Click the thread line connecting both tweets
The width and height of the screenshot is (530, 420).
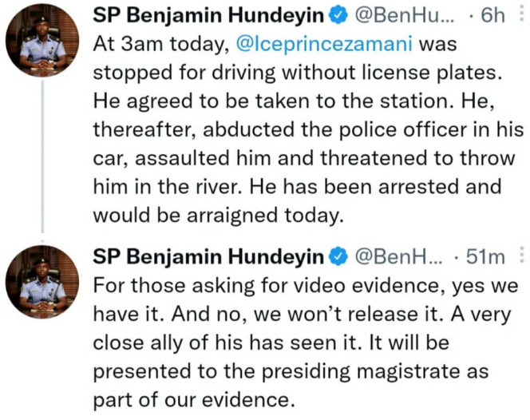pyautogui.click(x=45, y=160)
